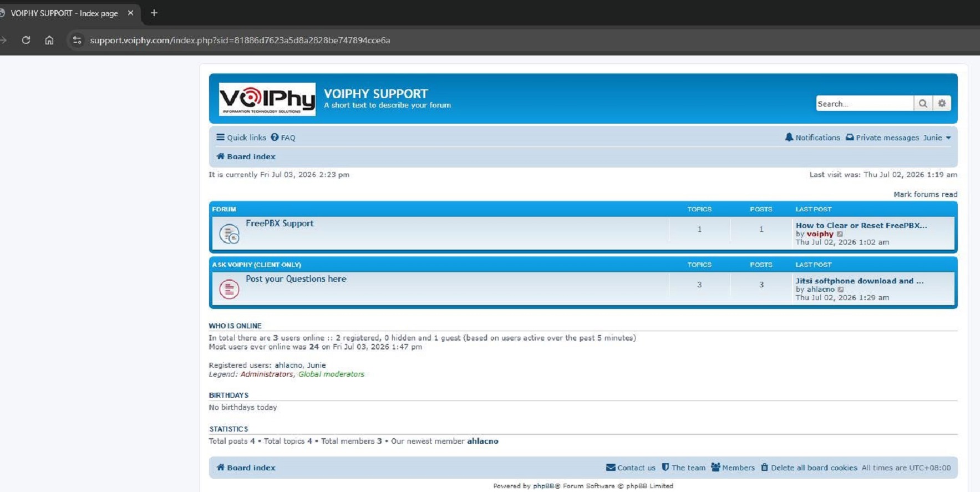The image size is (980, 492).
Task: Click the Notifications bell icon
Action: 789,137
